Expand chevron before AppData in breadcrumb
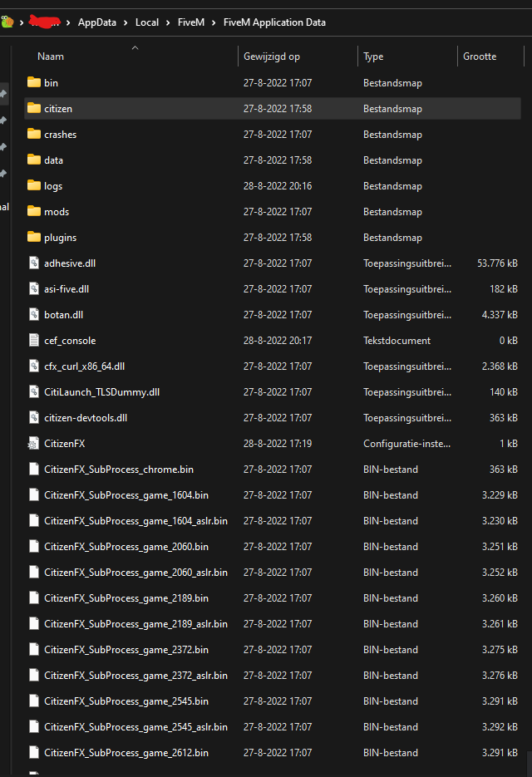 68,22
